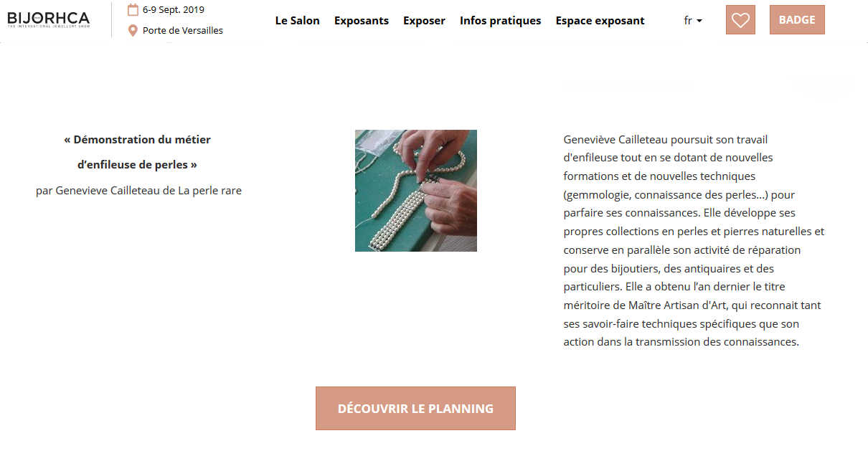Click the 6-9 Sept. 2019 date text
This screenshot has height=451, width=868.
coord(174,10)
